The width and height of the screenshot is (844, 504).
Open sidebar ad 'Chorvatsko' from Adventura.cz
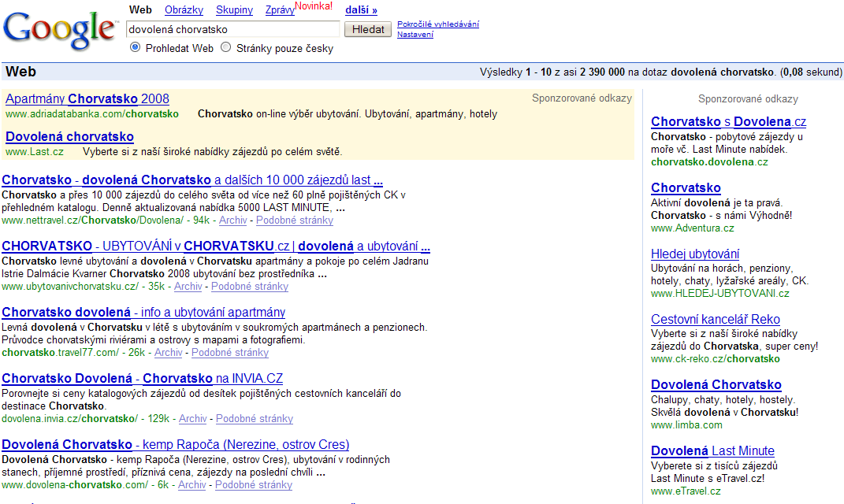(686, 187)
